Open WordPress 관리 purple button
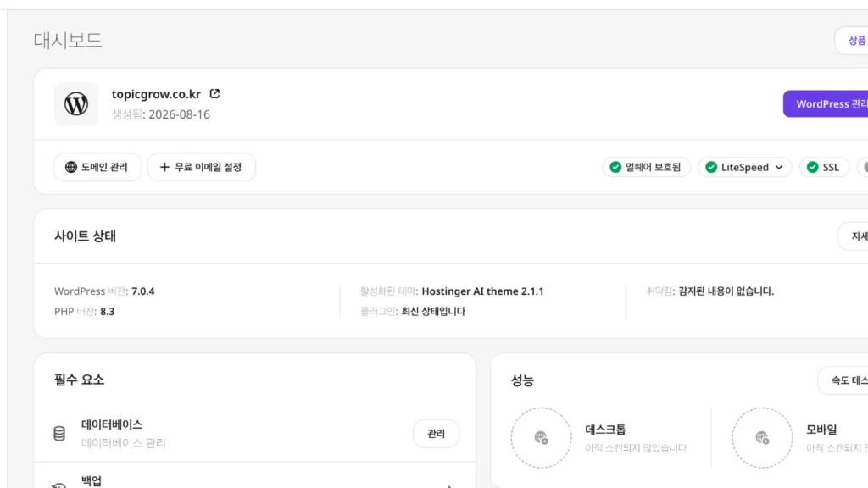 point(826,104)
